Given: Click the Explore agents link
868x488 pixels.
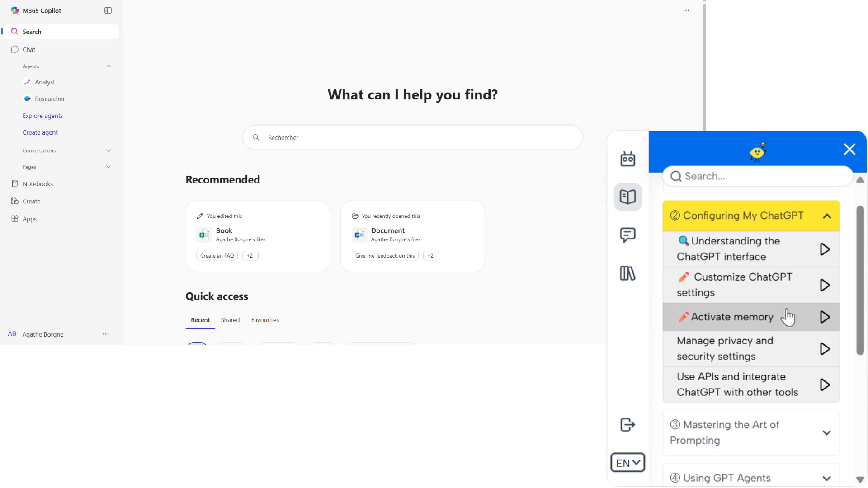Looking at the screenshot, I should (43, 116).
